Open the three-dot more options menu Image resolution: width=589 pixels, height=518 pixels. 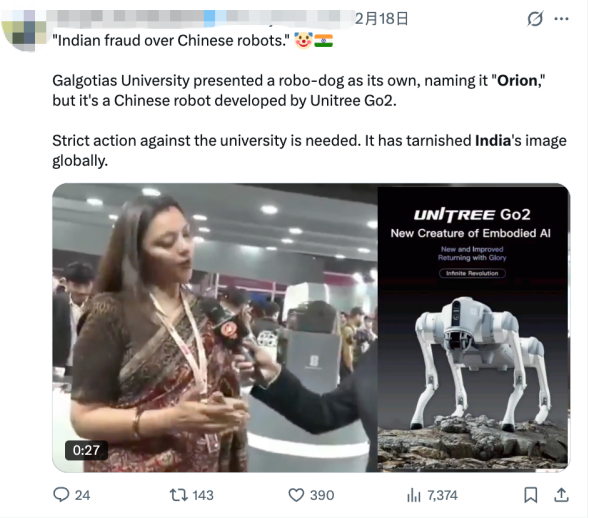(561, 19)
